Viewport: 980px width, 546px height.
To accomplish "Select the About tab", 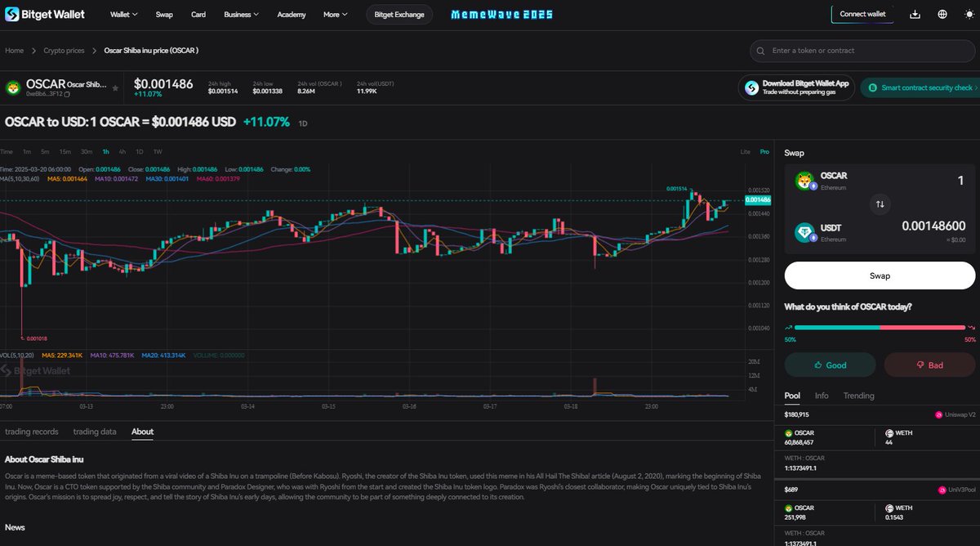I will click(142, 432).
